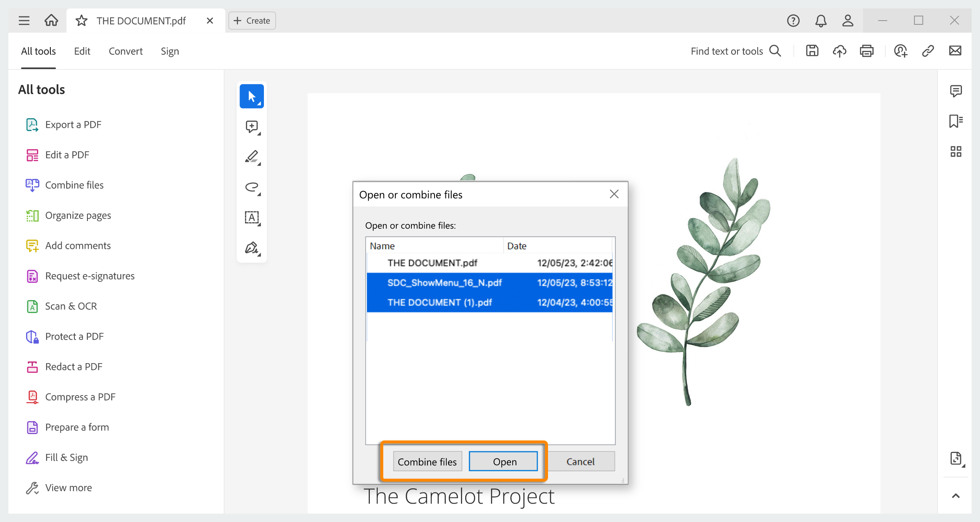Open the hamburger menu
The width and height of the screenshot is (980, 522).
click(x=24, y=21)
